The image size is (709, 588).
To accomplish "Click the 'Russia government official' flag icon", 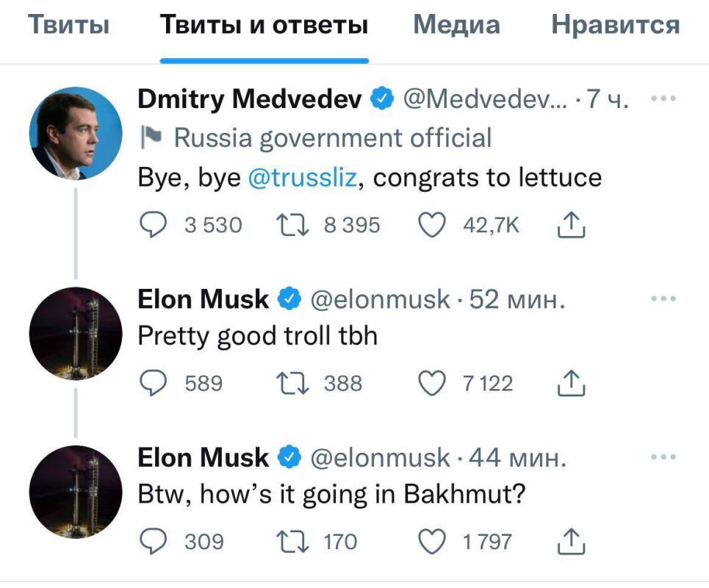I will click(152, 135).
